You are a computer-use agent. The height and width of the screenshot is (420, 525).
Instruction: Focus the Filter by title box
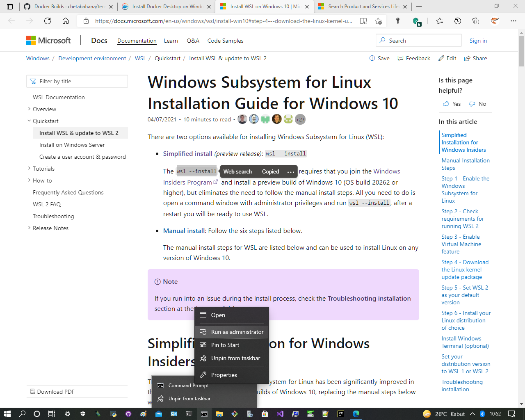point(77,81)
